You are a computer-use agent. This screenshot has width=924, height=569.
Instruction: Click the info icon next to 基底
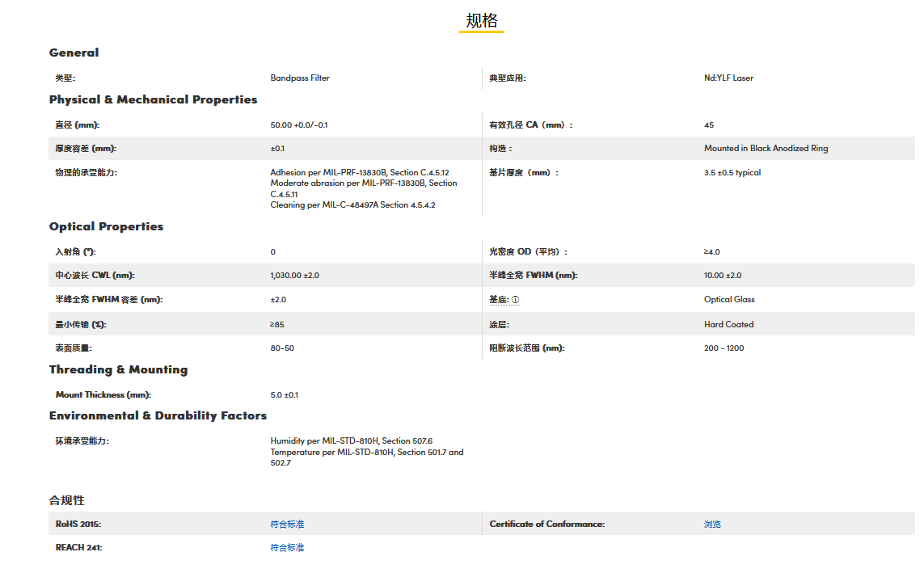coord(515,300)
